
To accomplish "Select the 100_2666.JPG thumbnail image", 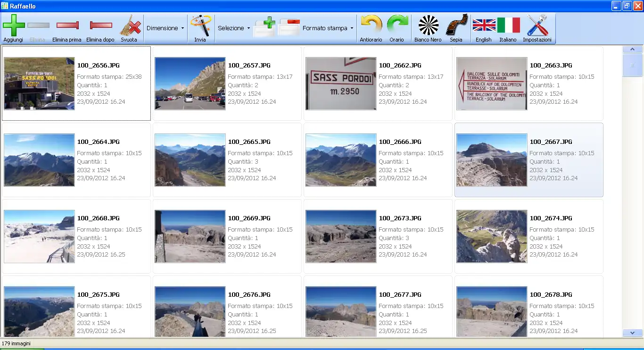I will pos(341,160).
